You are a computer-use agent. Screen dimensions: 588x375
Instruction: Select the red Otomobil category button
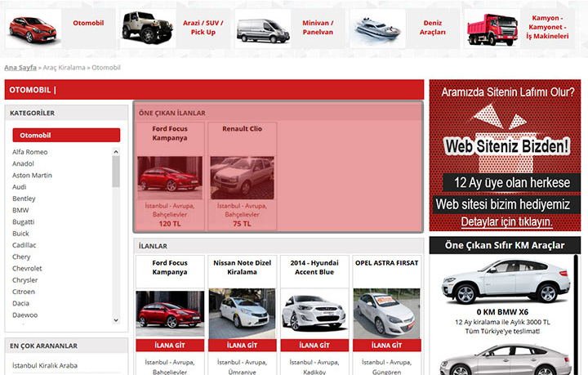tap(66, 135)
